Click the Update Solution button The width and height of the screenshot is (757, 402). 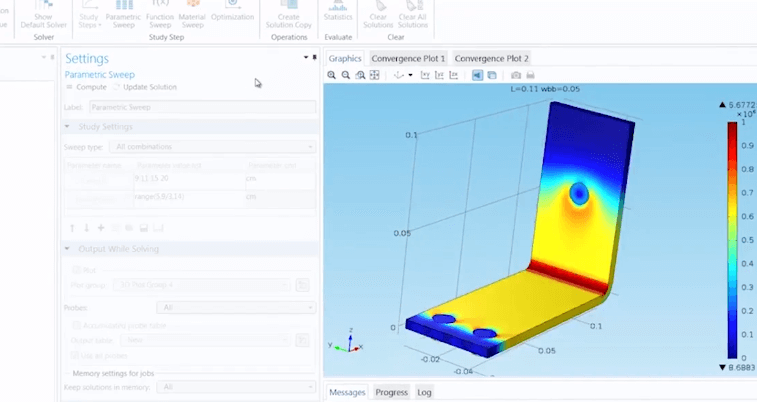coord(145,87)
